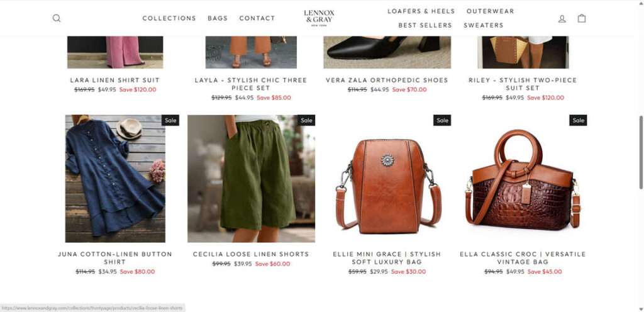
Task: Open the Best Sellers category
Action: point(425,25)
